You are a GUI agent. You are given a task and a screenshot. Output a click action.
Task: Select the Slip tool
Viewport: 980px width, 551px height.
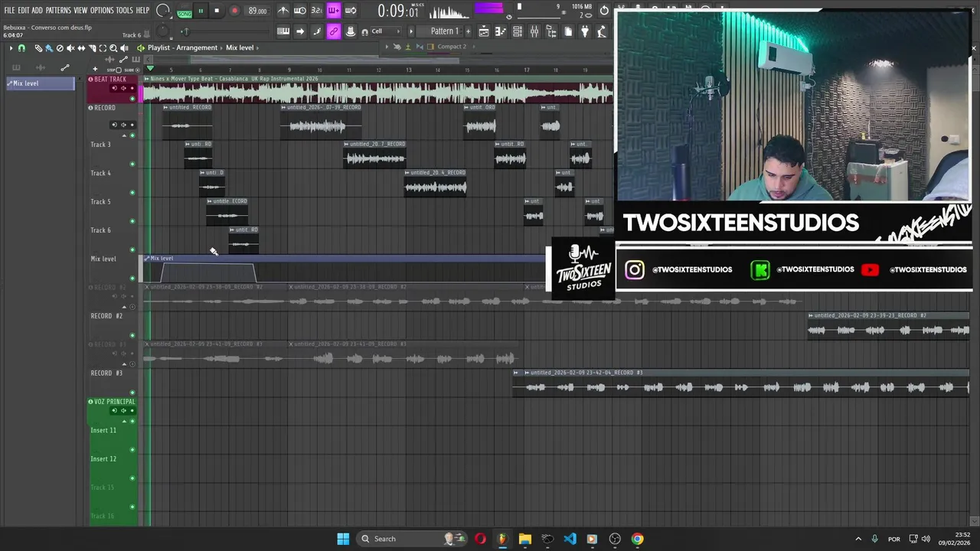point(81,47)
